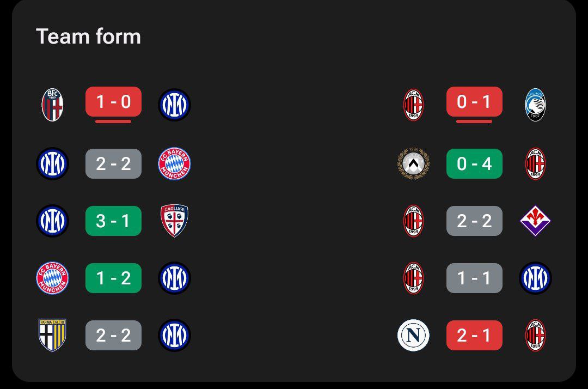Viewport: 588px width, 389px height.
Task: Click the Napoli team crest
Action: tap(413, 335)
